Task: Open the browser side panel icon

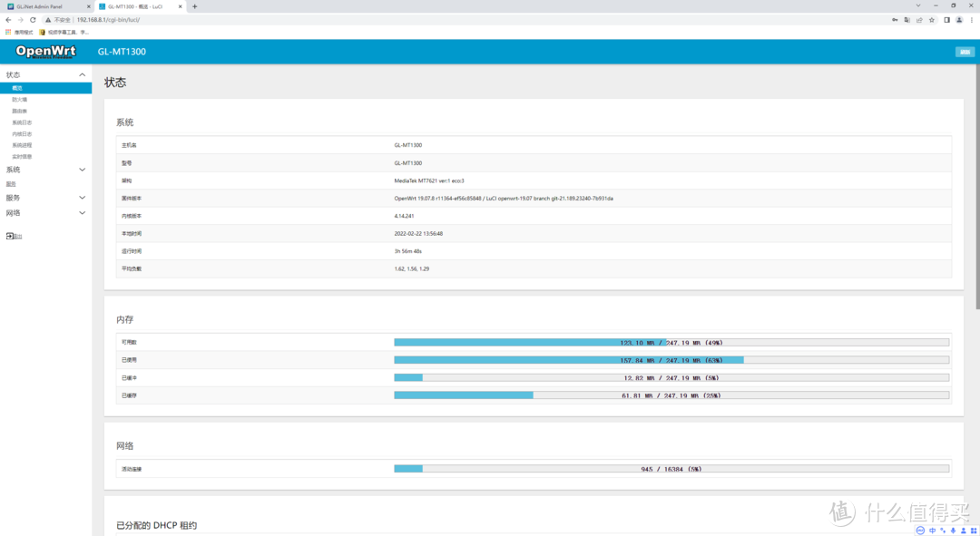Action: [x=946, y=19]
